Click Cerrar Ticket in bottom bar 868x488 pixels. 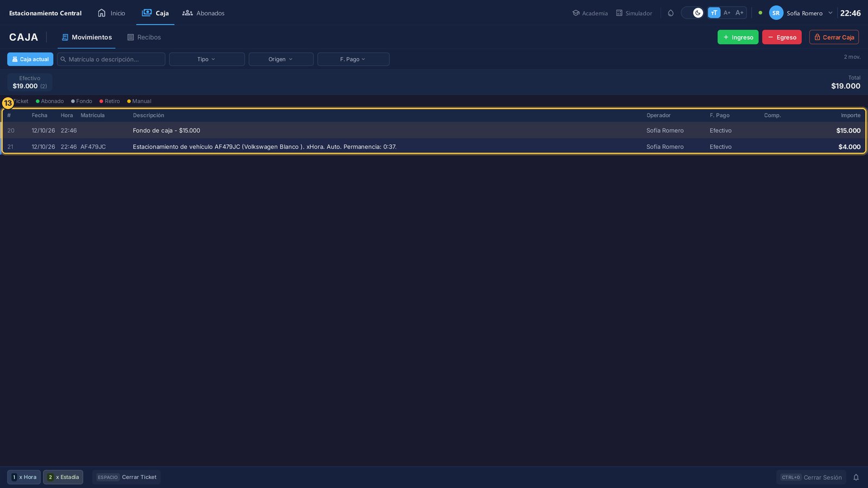(126, 477)
